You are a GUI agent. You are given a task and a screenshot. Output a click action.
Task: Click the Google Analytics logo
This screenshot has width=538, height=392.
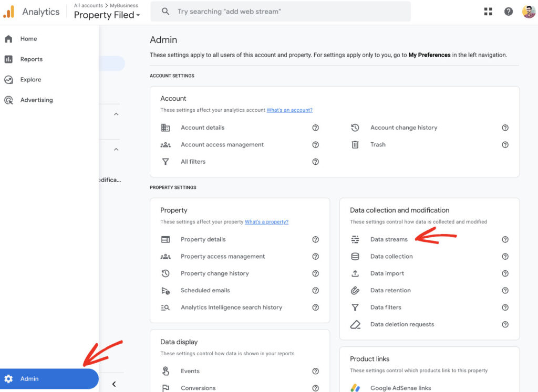pyautogui.click(x=9, y=10)
